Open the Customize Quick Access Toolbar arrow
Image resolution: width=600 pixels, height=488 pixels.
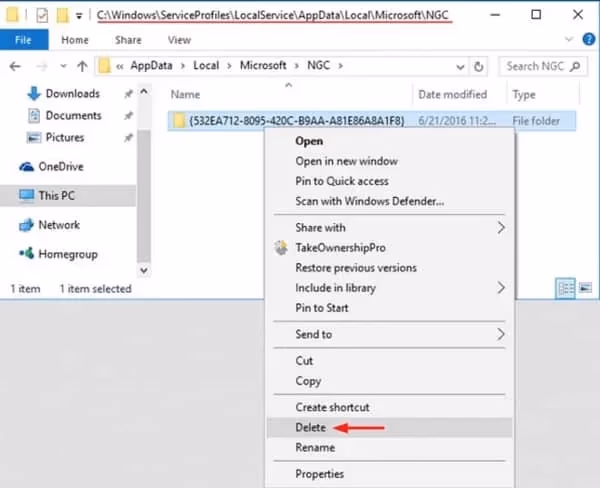[x=79, y=16]
